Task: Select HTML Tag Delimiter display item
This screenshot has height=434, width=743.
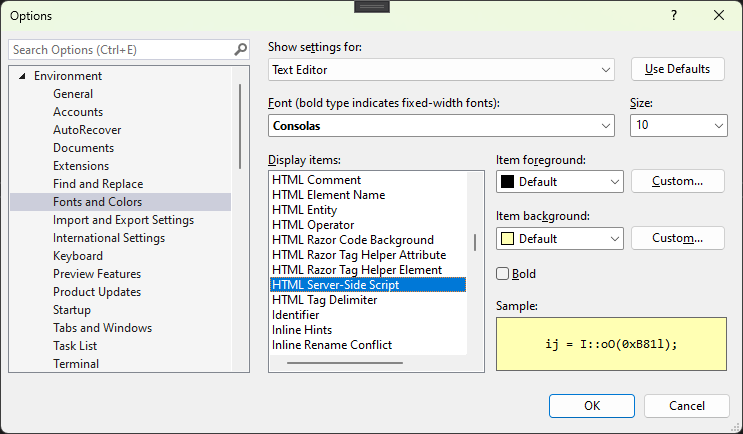Action: tap(325, 300)
